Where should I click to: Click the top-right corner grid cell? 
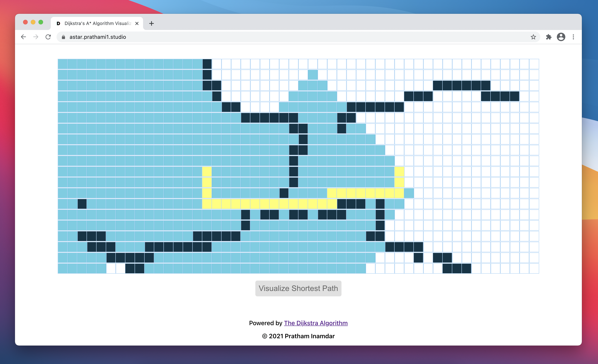click(x=534, y=64)
